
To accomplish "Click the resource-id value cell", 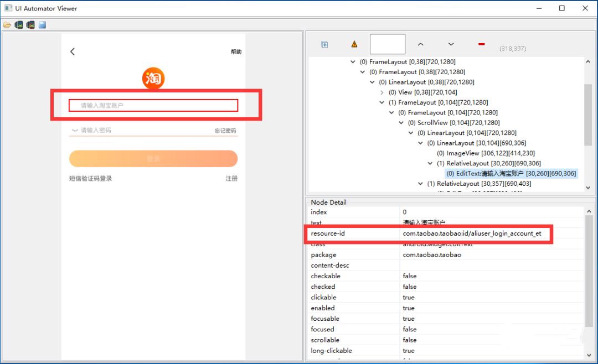I will [472, 233].
